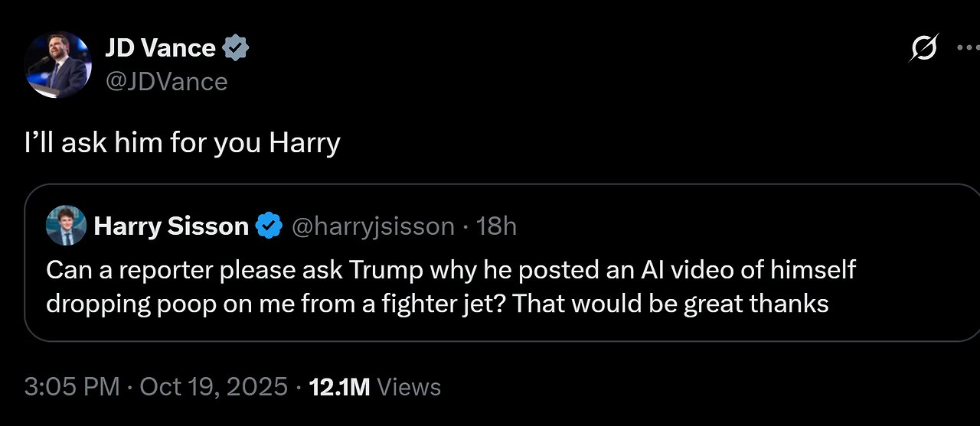Click the "Views" label
Screen dimensions: 980x426
[x=410, y=387]
